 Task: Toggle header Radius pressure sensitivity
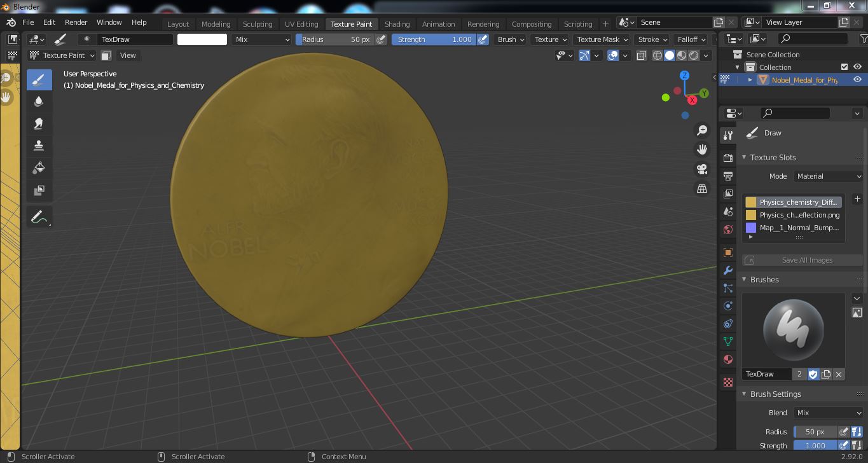click(381, 39)
